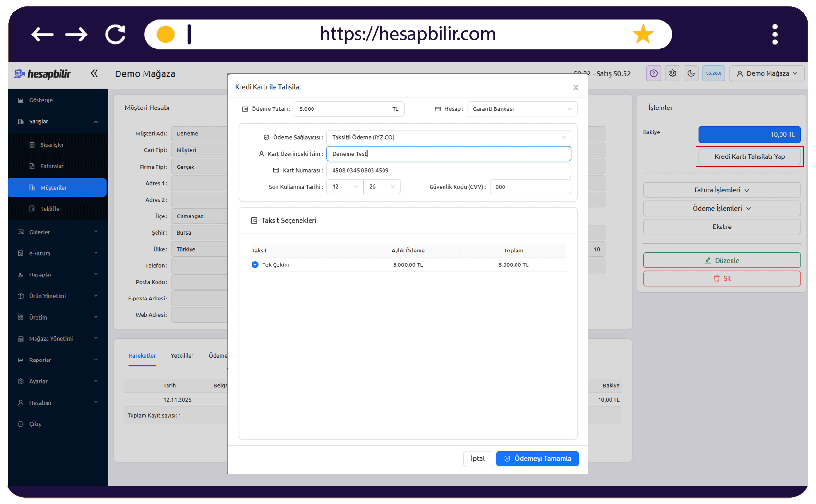
Task: Click the İptal button
Action: pyautogui.click(x=478, y=458)
